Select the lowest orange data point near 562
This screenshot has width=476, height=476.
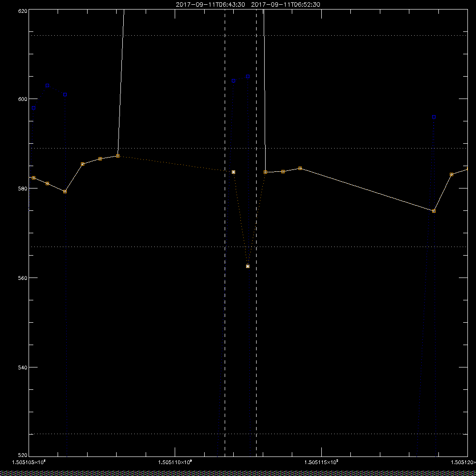248,266
